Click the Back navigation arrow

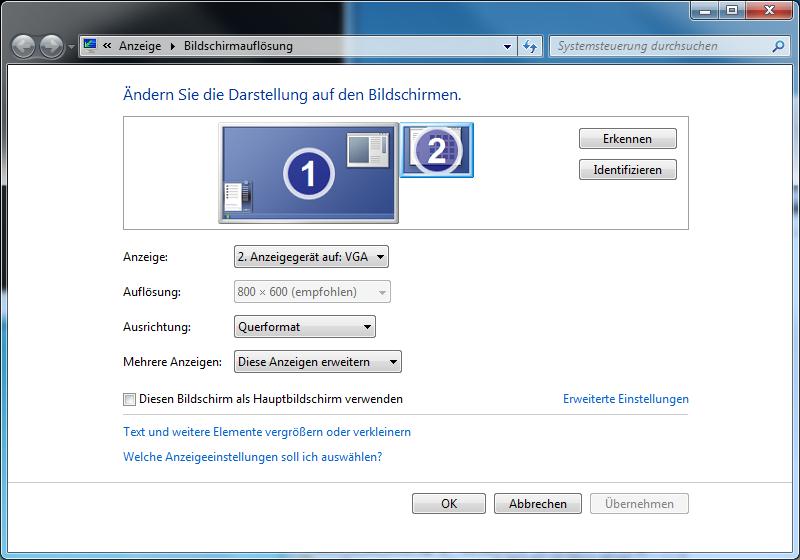click(23, 46)
